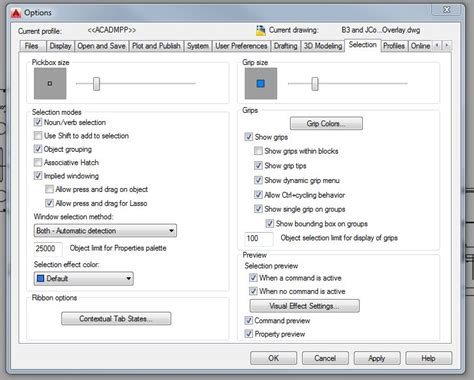Toggle Allow press and drag for Lasso

pos(49,203)
